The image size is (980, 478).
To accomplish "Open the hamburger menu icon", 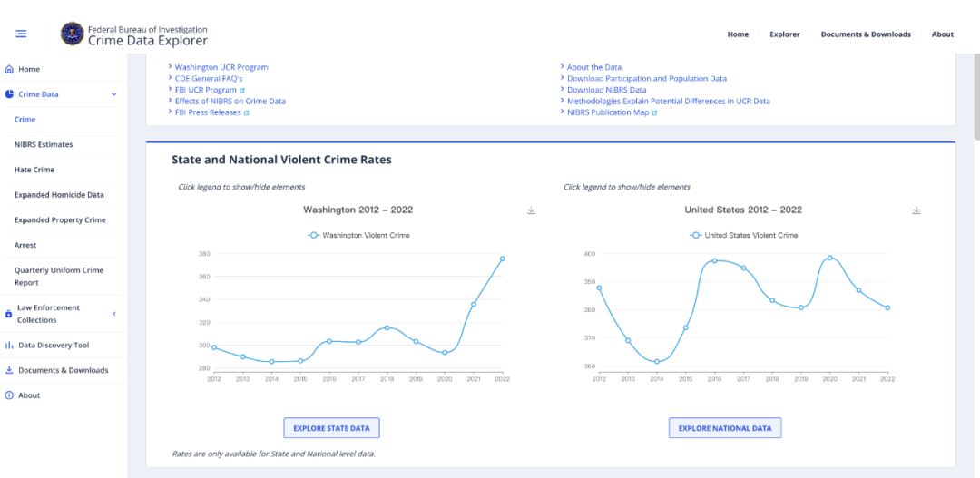I will (21, 34).
